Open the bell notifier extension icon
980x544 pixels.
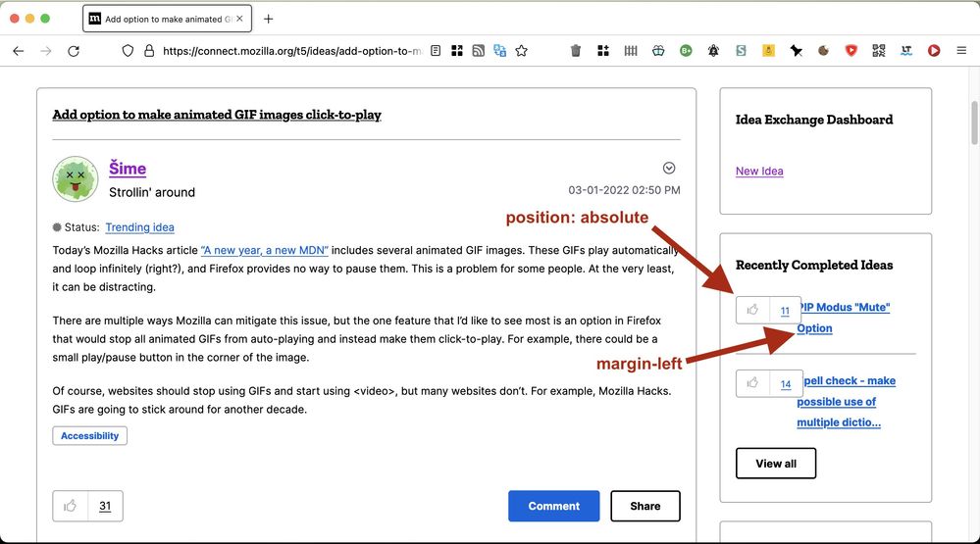713,51
